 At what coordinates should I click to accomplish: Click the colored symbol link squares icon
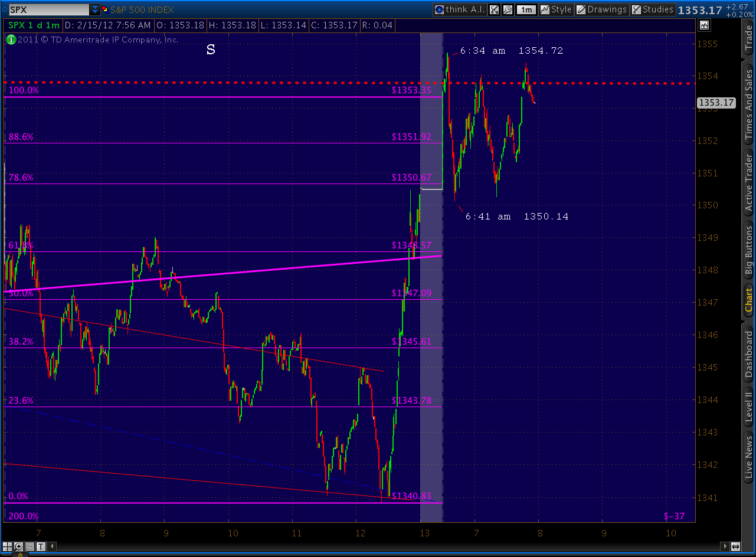(x=104, y=9)
